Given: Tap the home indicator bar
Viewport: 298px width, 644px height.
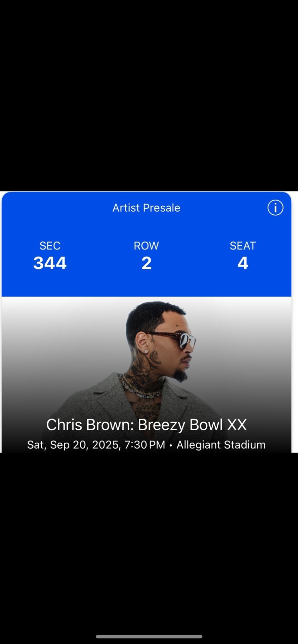Looking at the screenshot, I should pyautogui.click(x=149, y=637).
